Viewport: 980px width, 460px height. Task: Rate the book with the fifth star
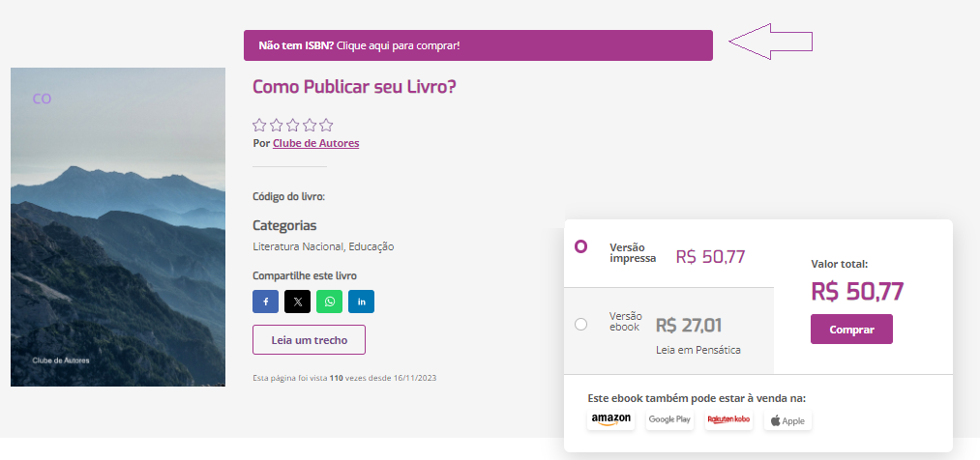tap(326, 125)
